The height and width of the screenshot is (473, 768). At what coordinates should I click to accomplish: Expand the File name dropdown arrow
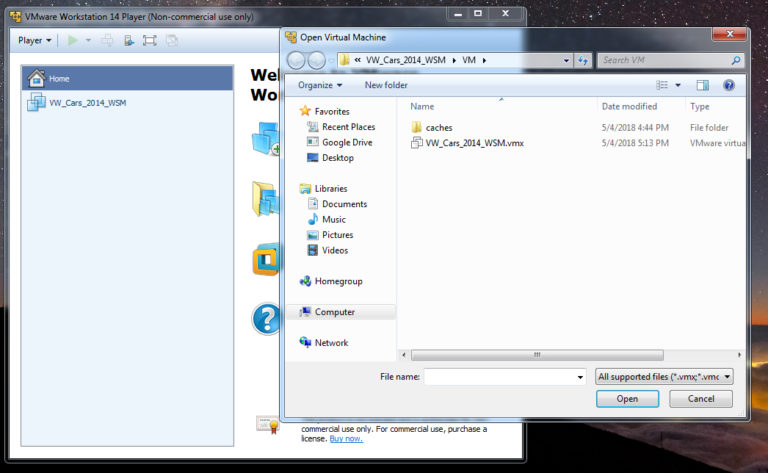pos(580,377)
